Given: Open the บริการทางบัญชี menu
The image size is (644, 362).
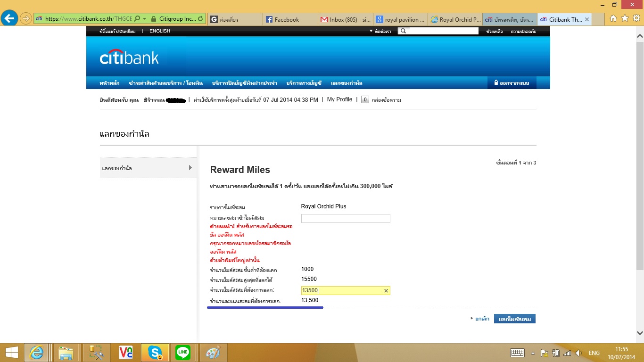Looking at the screenshot, I should [x=304, y=83].
